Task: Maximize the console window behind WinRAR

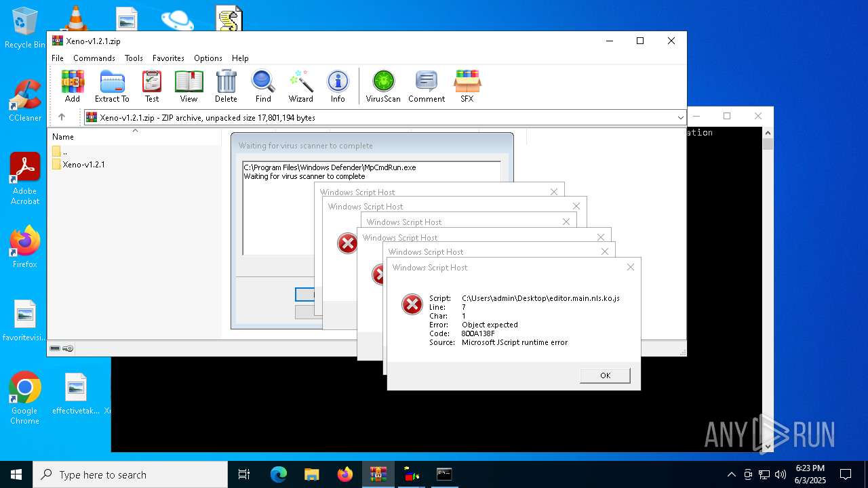Action: click(727, 116)
